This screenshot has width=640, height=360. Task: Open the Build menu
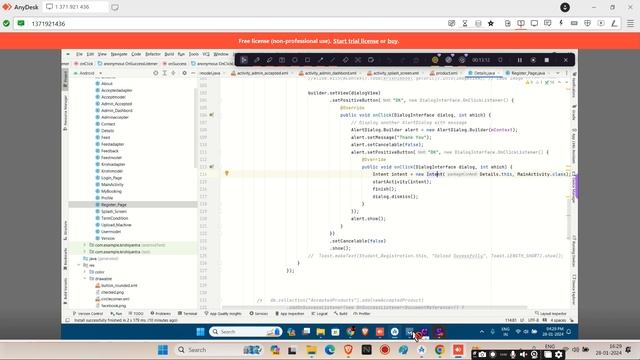click(x=169, y=54)
